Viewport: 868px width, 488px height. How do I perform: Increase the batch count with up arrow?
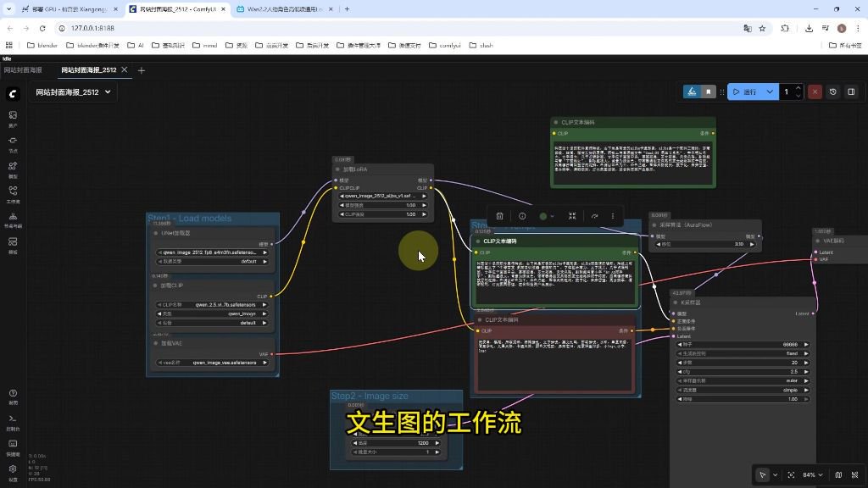[798, 88]
